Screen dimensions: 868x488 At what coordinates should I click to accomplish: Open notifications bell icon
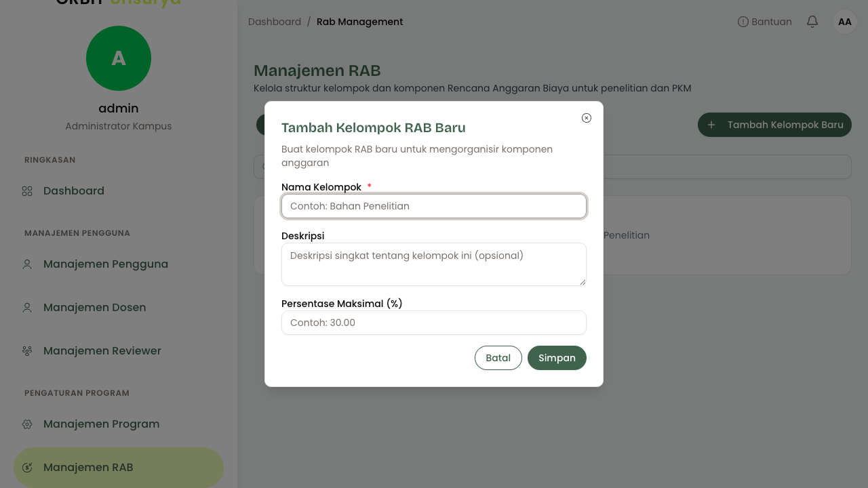(x=812, y=22)
